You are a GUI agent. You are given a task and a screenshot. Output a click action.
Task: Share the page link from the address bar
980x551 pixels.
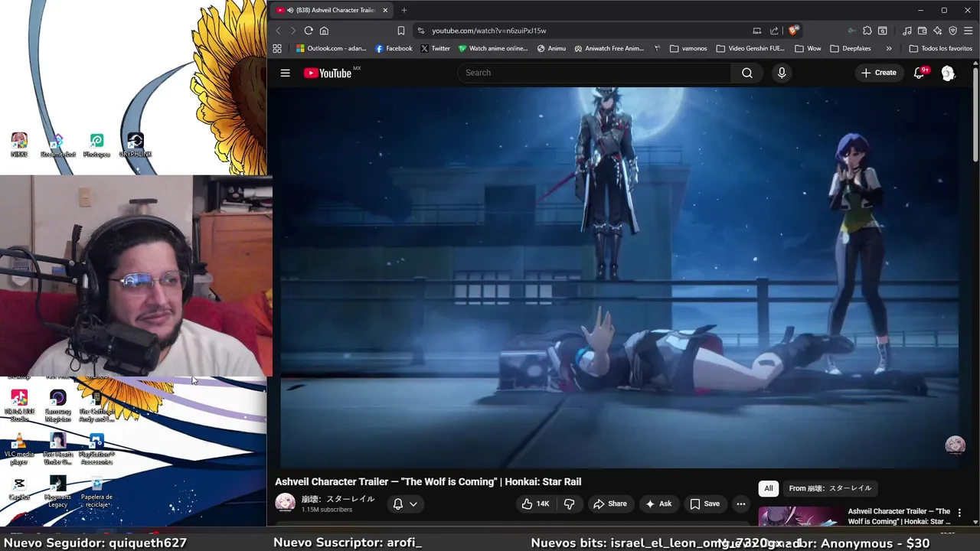tap(774, 31)
